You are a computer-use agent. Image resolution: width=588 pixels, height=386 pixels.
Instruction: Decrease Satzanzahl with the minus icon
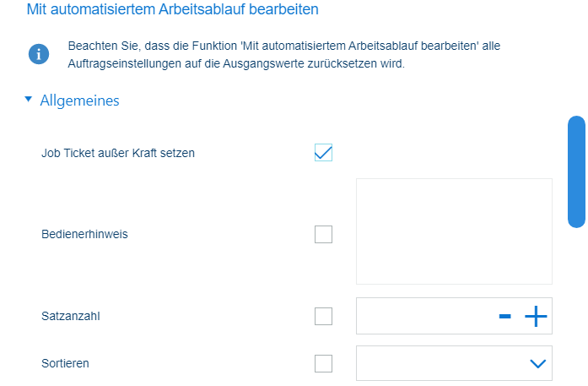[x=504, y=317]
